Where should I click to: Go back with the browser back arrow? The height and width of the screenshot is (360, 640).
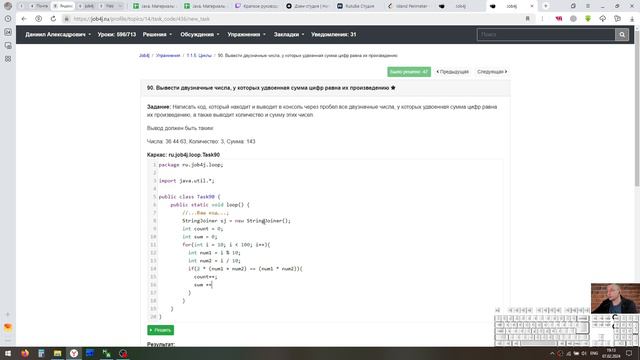click(x=24, y=19)
